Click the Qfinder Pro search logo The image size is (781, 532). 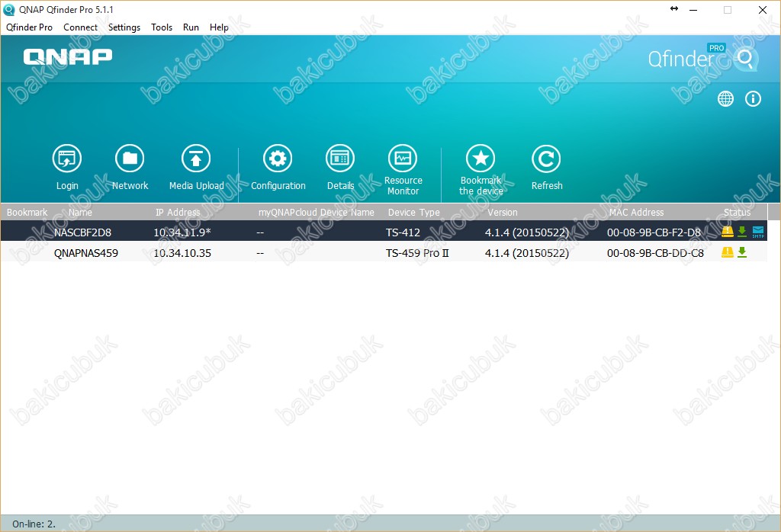[746, 59]
